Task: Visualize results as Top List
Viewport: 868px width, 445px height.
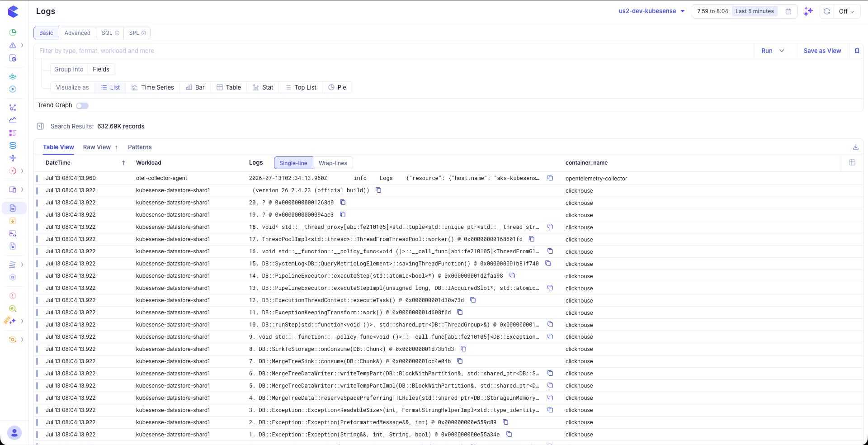Action: [301, 87]
